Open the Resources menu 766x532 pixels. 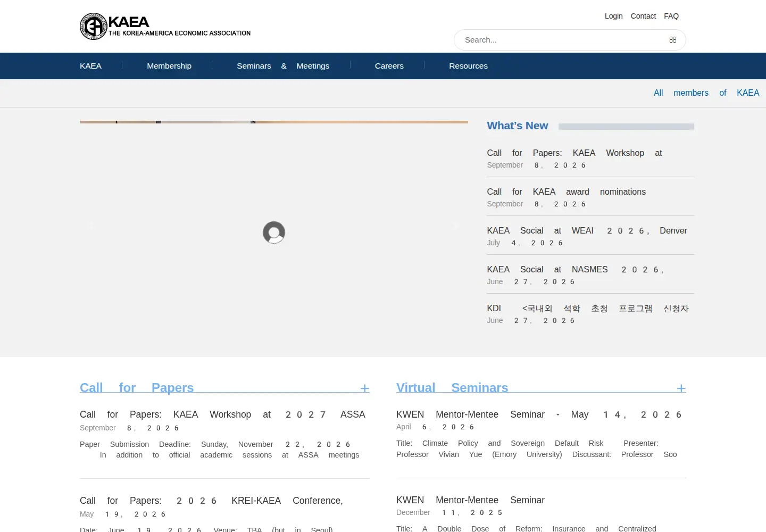[x=468, y=66]
